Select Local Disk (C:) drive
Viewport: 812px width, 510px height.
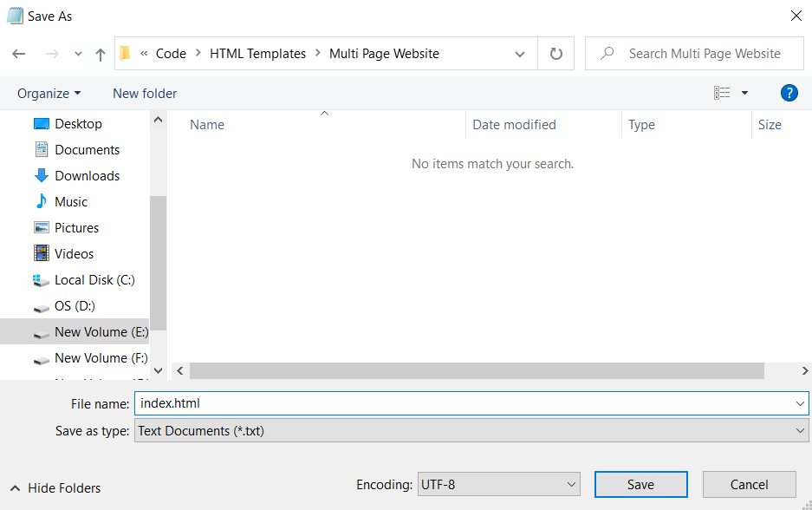click(x=94, y=280)
